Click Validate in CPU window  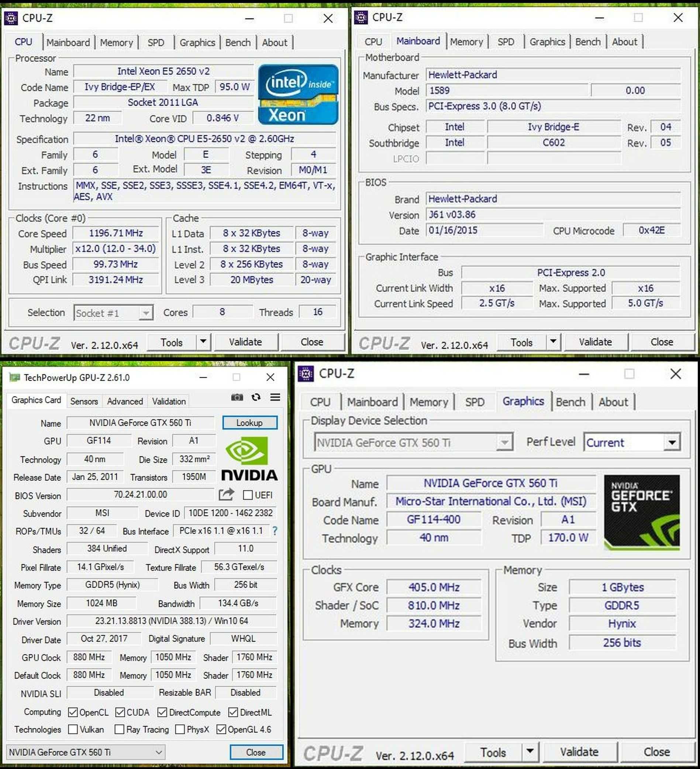point(246,342)
